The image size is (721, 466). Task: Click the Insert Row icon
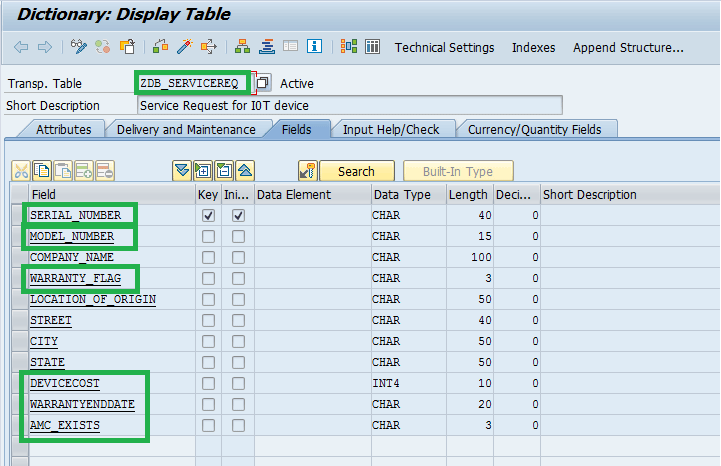(x=84, y=172)
